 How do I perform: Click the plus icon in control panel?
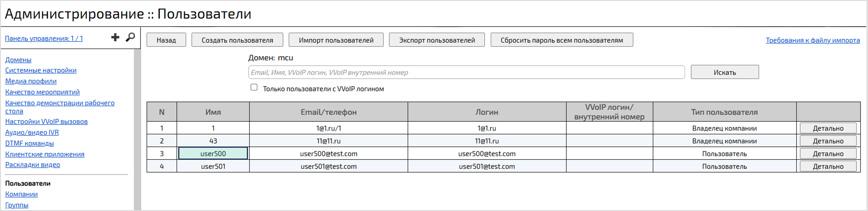point(115,37)
